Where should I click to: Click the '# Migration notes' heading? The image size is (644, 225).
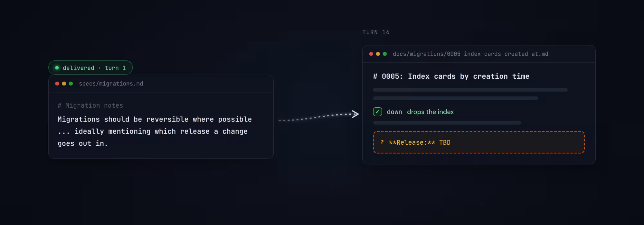pyautogui.click(x=90, y=105)
